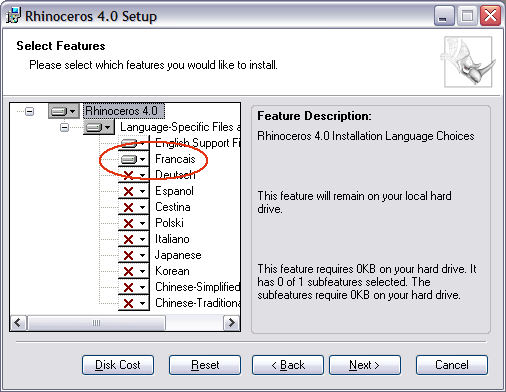
Task: Click the horizontal scrollbar thumb in feature tree
Action: point(97,323)
